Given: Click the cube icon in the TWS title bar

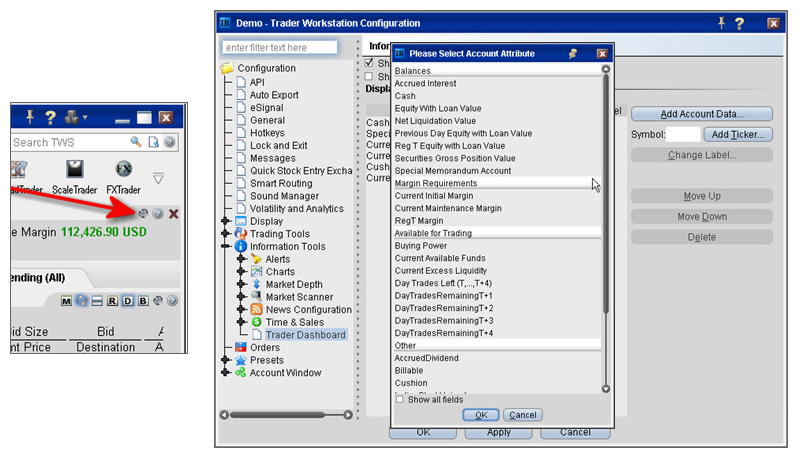Looking at the screenshot, I should [71, 118].
